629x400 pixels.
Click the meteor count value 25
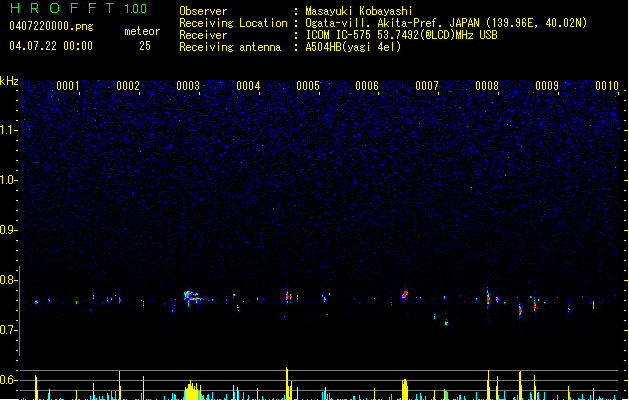pos(145,46)
